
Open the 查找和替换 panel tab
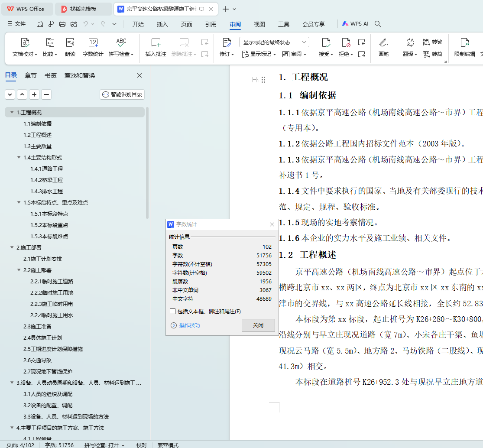tap(80, 75)
